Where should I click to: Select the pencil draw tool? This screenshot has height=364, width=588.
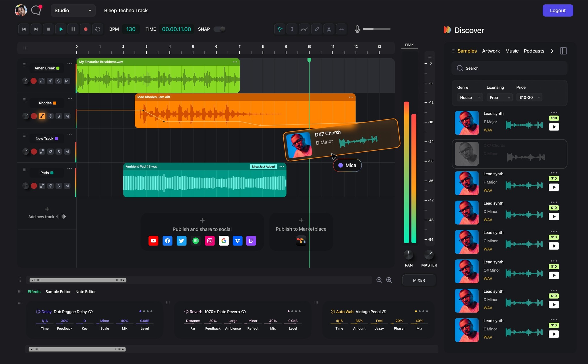[x=317, y=29]
